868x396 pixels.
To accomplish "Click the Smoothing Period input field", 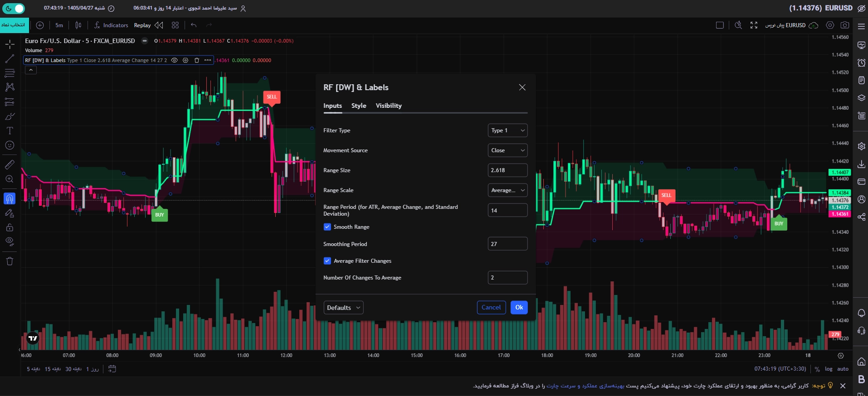I will pos(507,244).
